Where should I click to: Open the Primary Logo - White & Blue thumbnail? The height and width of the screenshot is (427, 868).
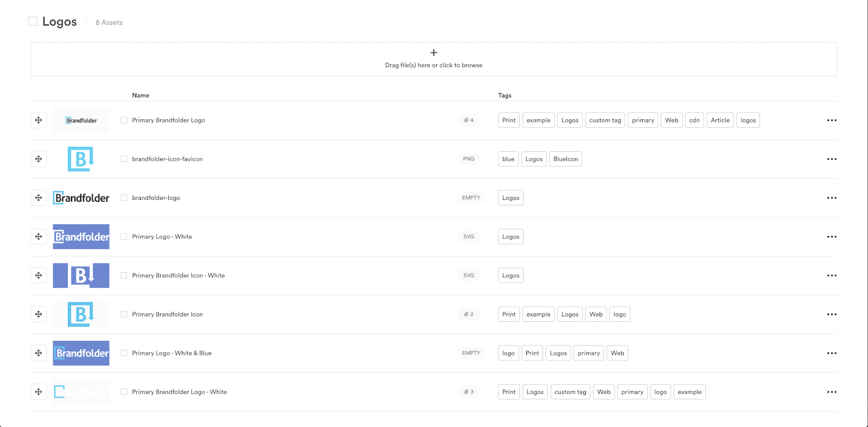coord(81,353)
